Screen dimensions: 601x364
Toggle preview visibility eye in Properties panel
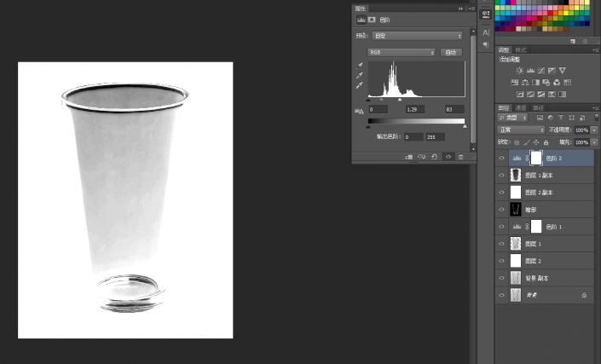coord(448,157)
